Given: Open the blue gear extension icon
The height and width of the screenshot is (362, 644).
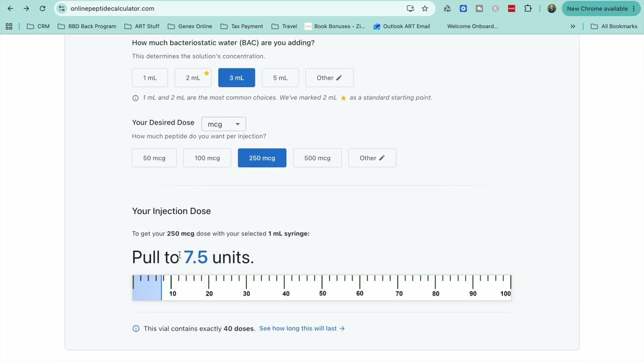Looking at the screenshot, I should (x=463, y=9).
